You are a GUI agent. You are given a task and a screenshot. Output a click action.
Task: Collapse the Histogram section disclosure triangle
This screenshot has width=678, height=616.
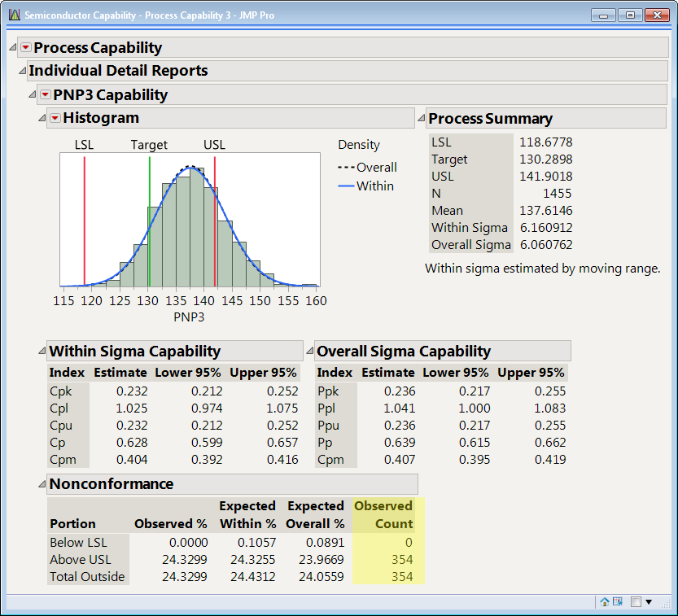(42, 117)
